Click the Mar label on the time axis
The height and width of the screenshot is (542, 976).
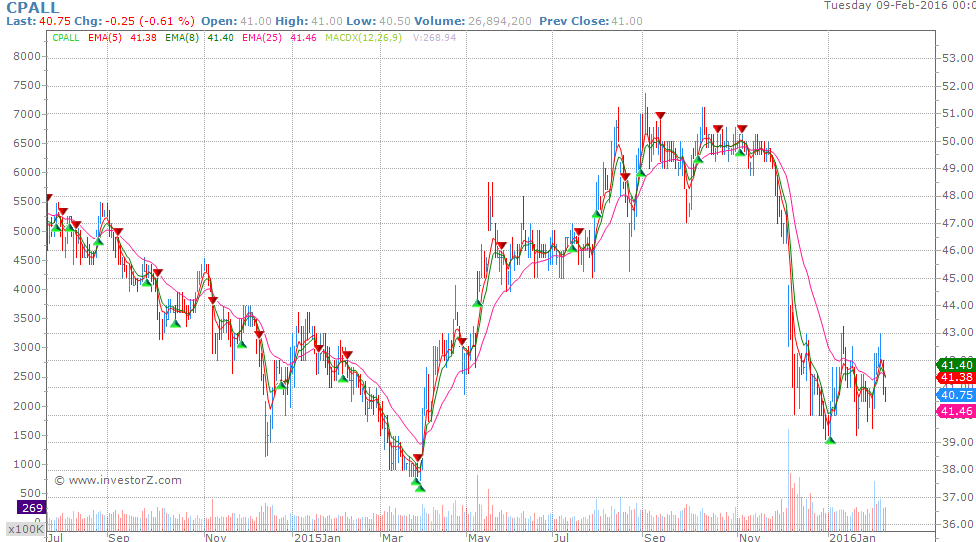[x=392, y=537]
